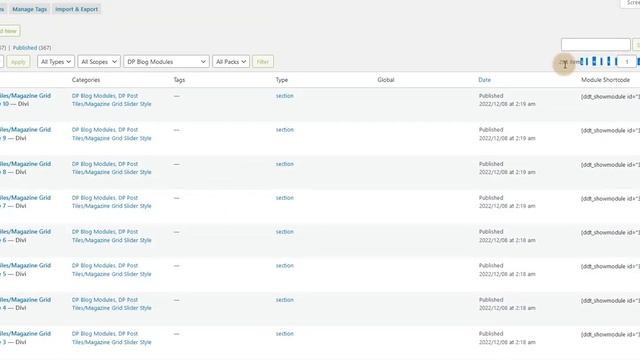This screenshot has width=640, height=360.
Task: Click the section type link in row 4
Action: pyautogui.click(x=284, y=300)
